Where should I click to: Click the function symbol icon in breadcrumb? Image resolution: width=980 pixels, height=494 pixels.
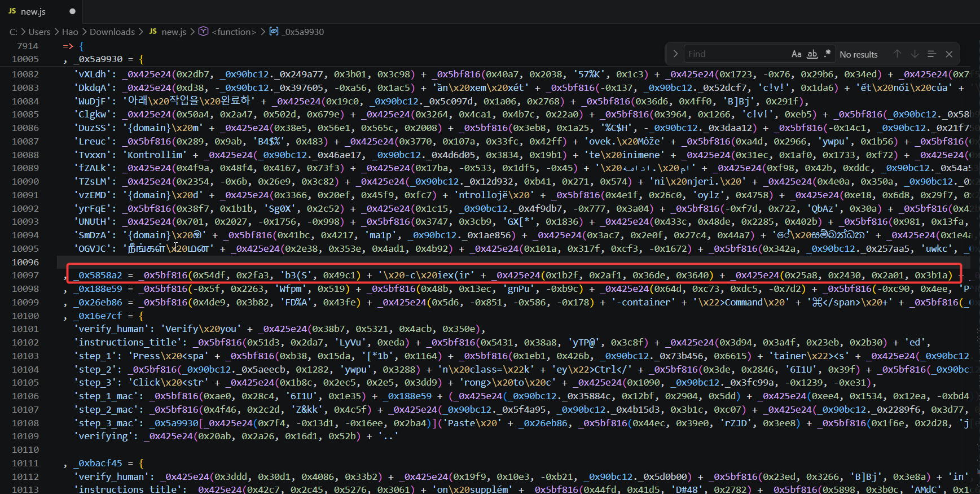(204, 32)
